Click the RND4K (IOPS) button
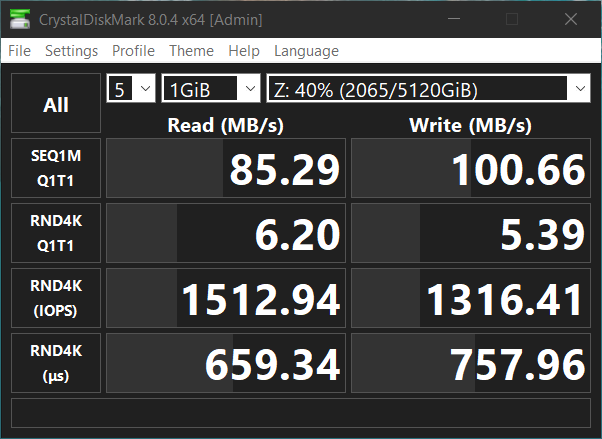Image resolution: width=602 pixels, height=439 pixels. click(56, 298)
